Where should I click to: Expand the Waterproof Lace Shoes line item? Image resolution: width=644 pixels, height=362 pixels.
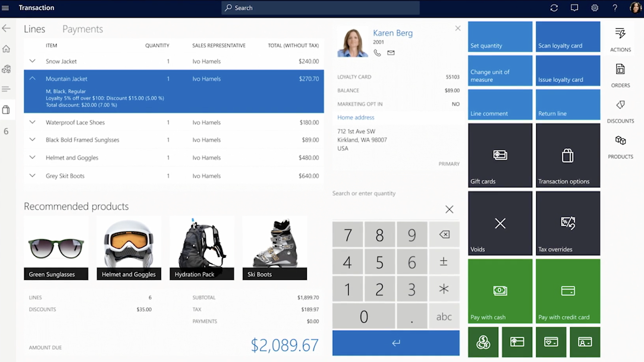pyautogui.click(x=32, y=122)
